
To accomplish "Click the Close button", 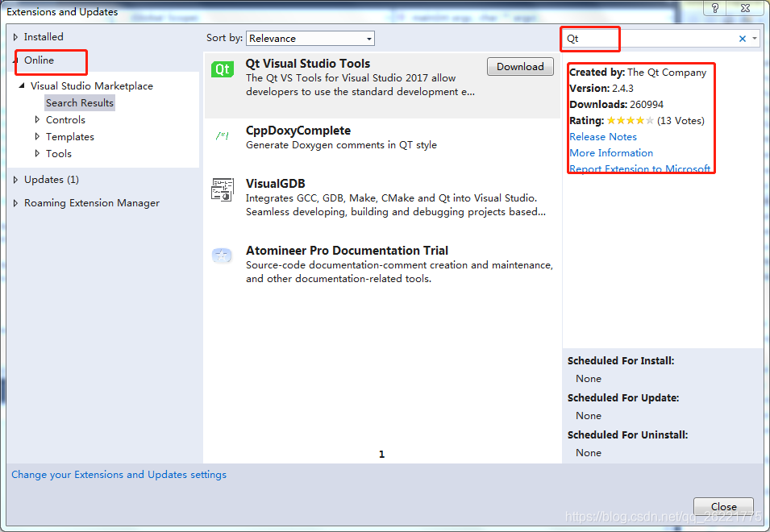I will [723, 506].
